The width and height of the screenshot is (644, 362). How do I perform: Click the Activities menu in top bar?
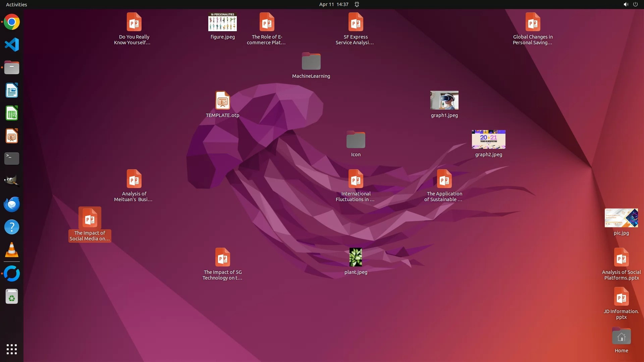16,4
